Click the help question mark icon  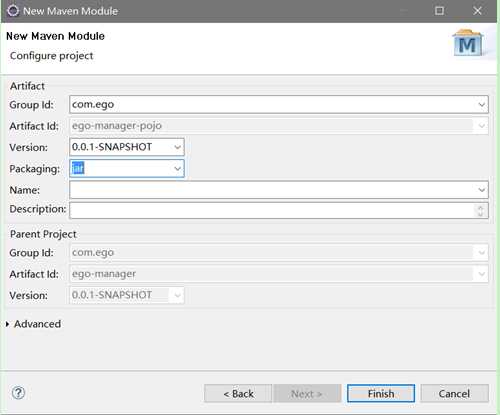click(x=18, y=393)
